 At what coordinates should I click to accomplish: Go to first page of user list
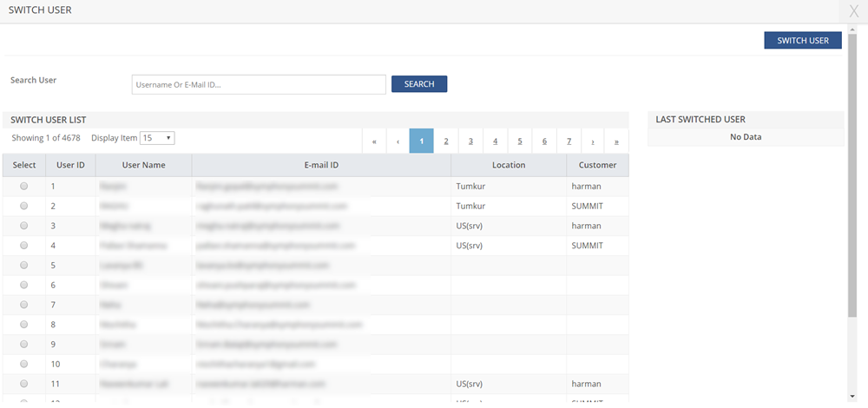pyautogui.click(x=374, y=141)
